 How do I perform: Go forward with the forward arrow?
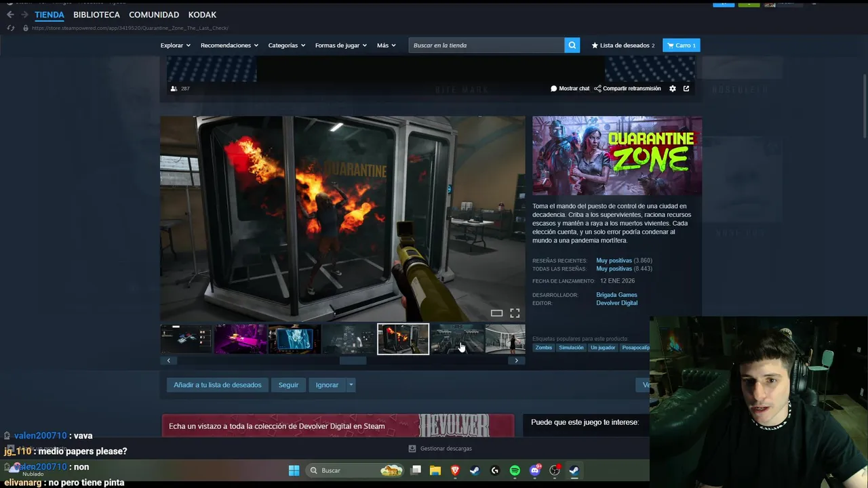pyautogui.click(x=24, y=14)
